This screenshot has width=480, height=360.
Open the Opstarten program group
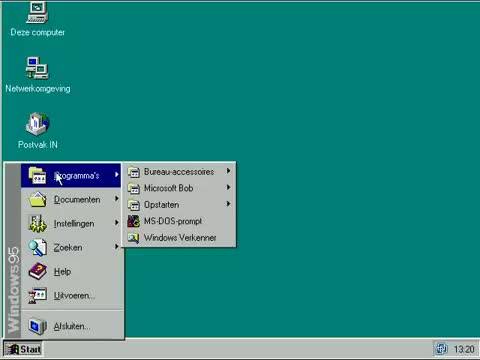(x=179, y=204)
